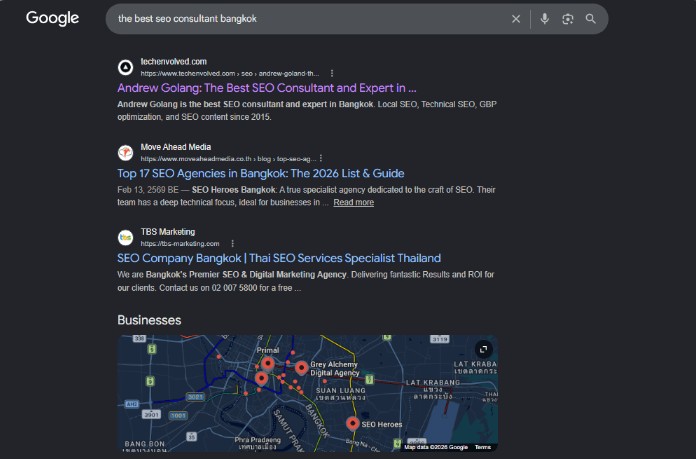The width and height of the screenshot is (696, 459).
Task: Open 'SEO Company Bangkok | Thai SEO Services' result
Action: click(x=279, y=258)
